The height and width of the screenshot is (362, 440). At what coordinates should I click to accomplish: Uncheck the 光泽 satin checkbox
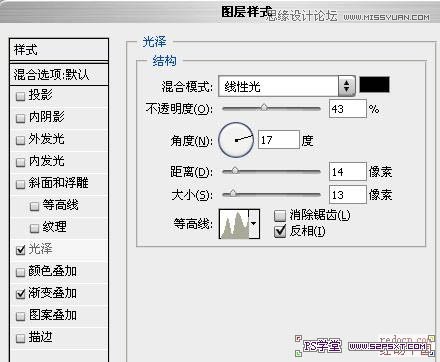(x=20, y=250)
